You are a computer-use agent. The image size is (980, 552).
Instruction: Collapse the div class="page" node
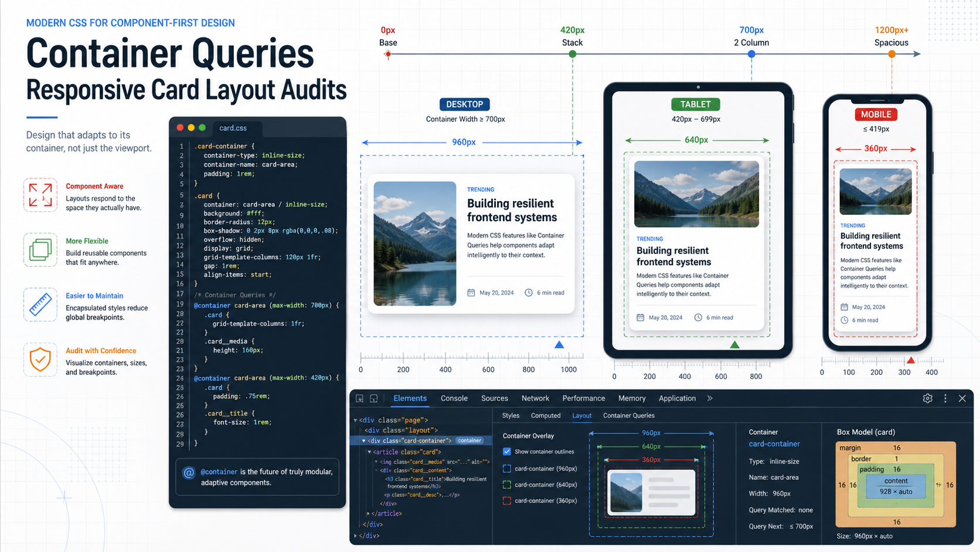coord(355,420)
